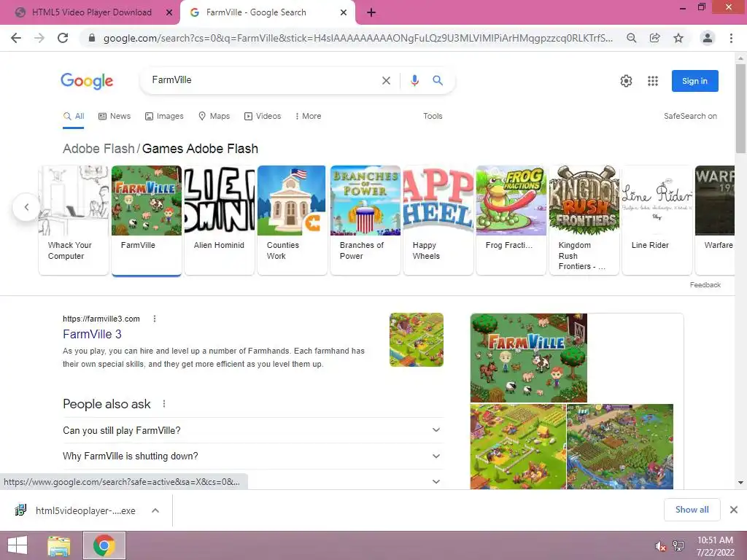Select Whack Your Computer game card
This screenshot has width=747, height=560.
click(x=74, y=220)
